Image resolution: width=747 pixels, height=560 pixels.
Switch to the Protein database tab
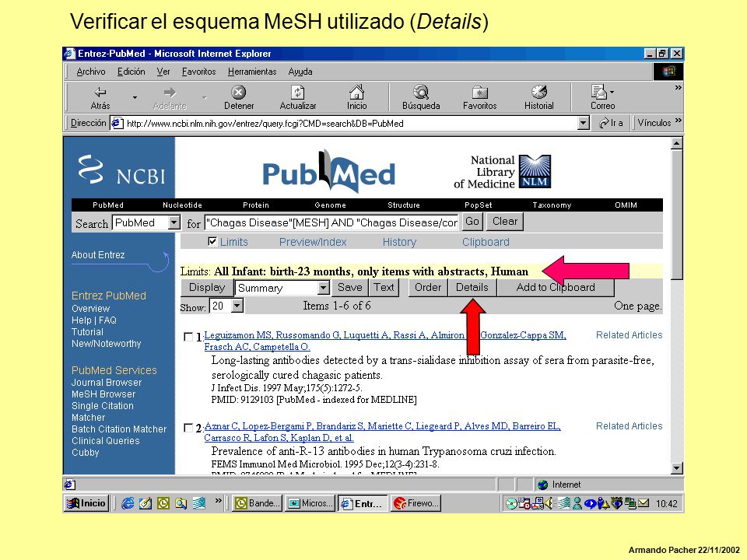tap(256, 205)
